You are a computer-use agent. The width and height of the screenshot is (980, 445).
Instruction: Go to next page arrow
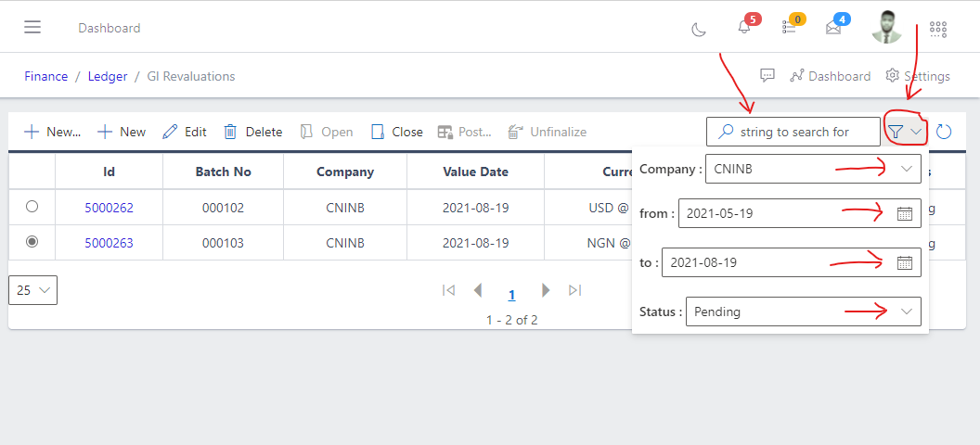[x=546, y=290]
